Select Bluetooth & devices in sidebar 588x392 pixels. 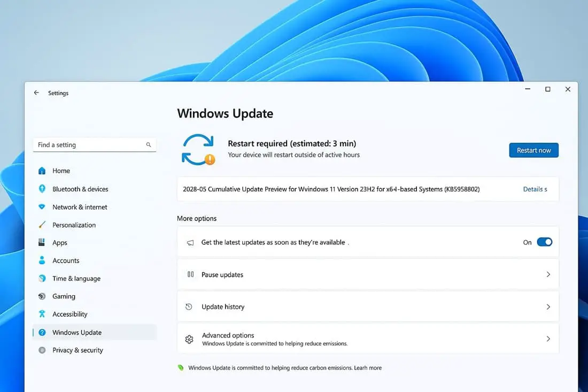coord(95,189)
